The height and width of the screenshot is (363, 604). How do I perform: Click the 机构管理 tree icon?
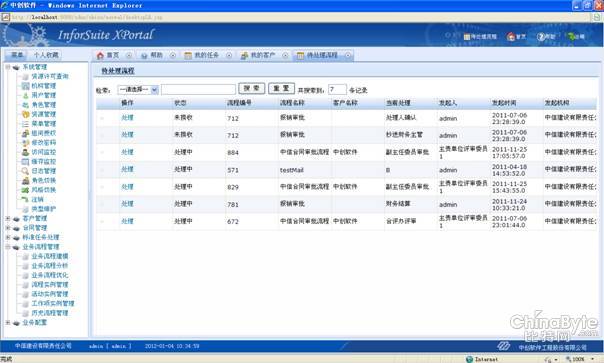(25, 86)
